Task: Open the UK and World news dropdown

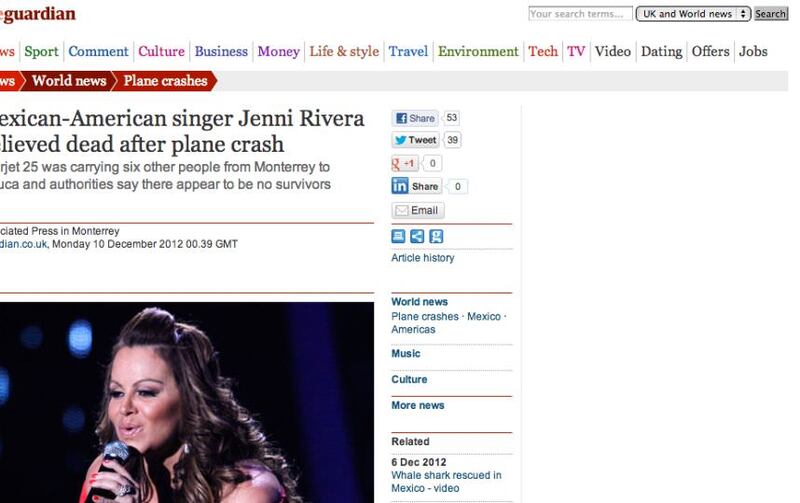Action: pyautogui.click(x=693, y=14)
